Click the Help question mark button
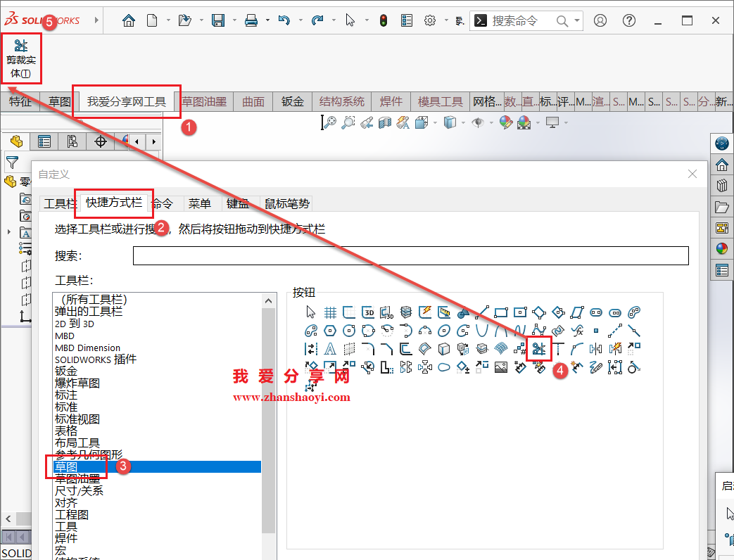 tap(628, 20)
